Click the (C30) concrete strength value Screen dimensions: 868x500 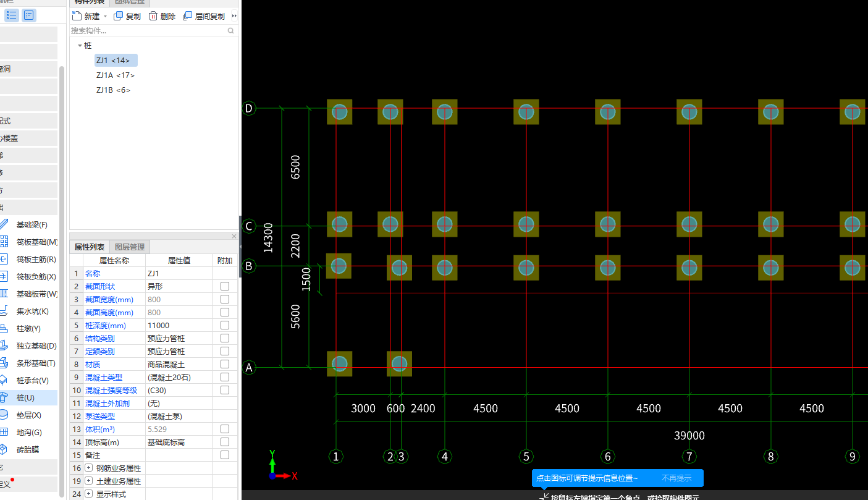click(179, 390)
